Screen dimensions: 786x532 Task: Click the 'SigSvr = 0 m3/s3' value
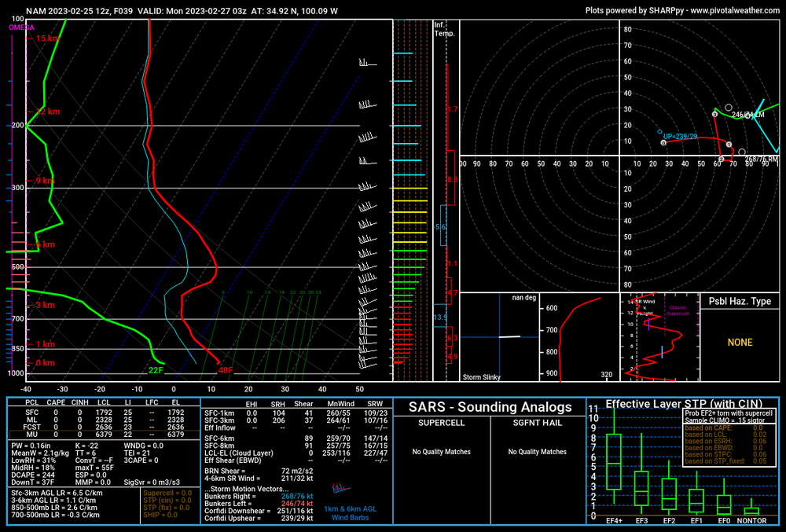(x=152, y=482)
